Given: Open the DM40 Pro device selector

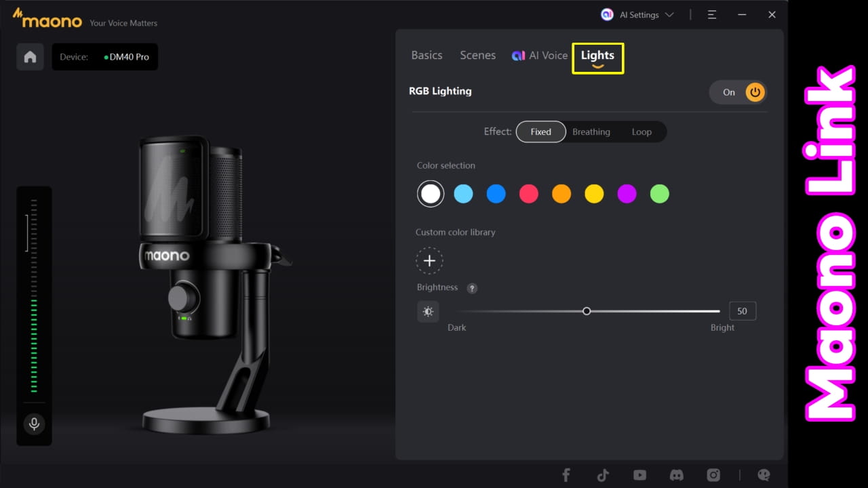Looking at the screenshot, I should pyautogui.click(x=105, y=57).
